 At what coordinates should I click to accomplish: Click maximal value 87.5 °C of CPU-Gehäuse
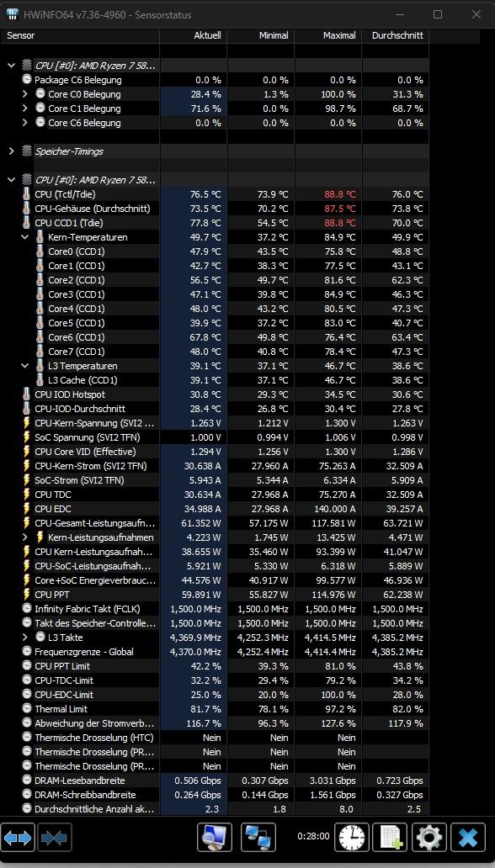[340, 209]
